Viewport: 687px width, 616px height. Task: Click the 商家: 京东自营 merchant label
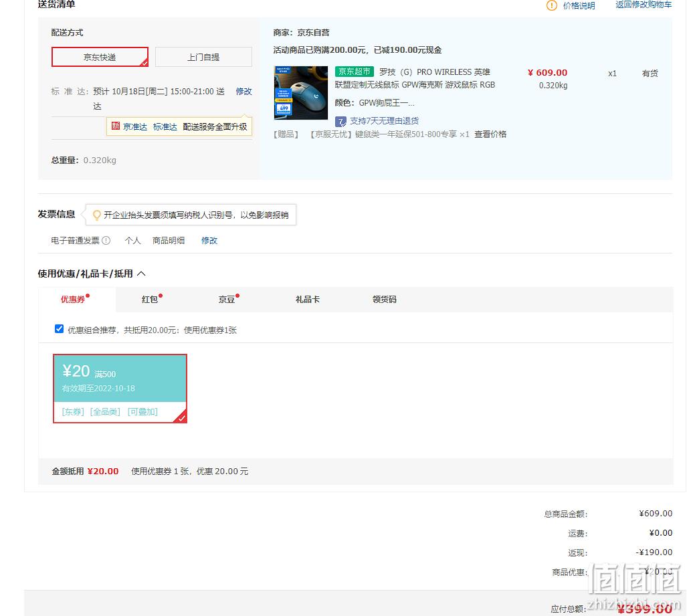tap(301, 32)
